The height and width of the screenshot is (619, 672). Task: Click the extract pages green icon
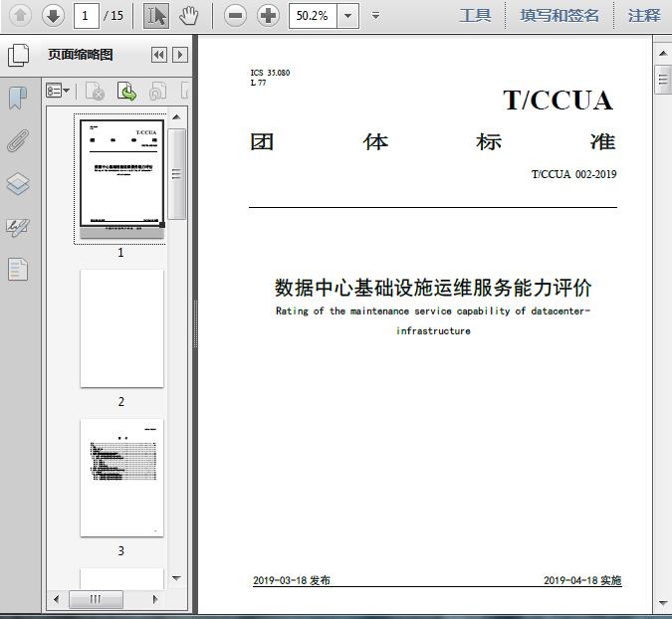pyautogui.click(x=126, y=91)
